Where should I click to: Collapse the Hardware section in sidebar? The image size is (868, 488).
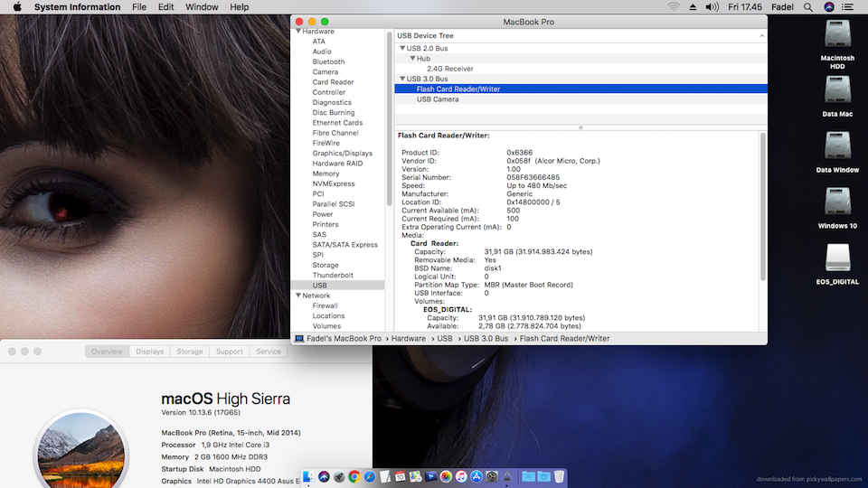coord(298,32)
